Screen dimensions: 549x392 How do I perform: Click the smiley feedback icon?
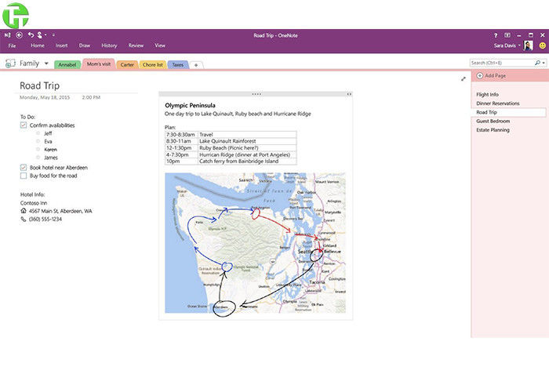(x=542, y=45)
